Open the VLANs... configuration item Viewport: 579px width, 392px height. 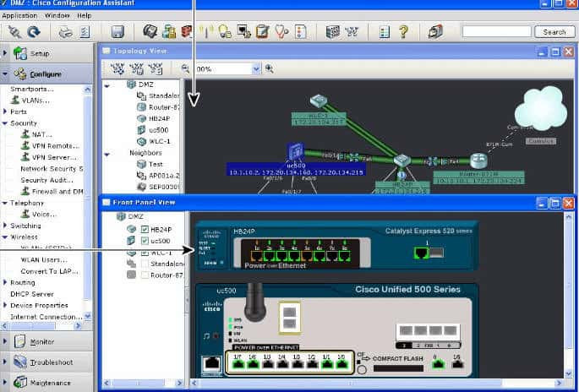coord(36,101)
